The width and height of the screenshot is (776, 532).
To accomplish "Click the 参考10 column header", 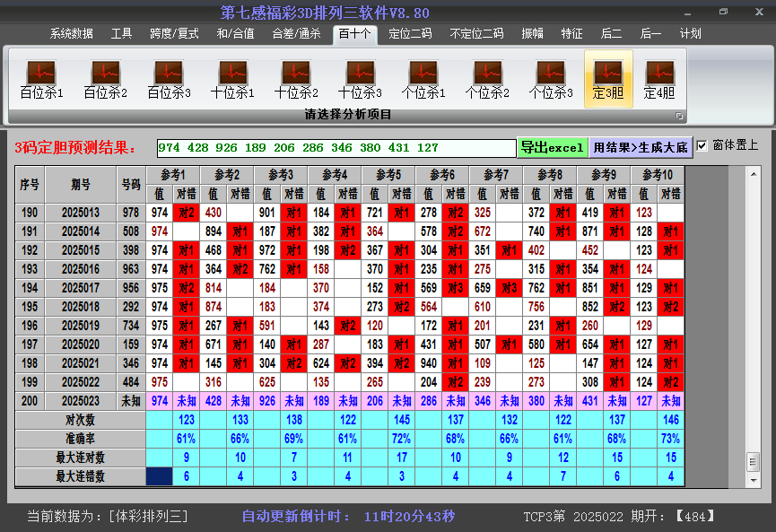I will tap(658, 175).
